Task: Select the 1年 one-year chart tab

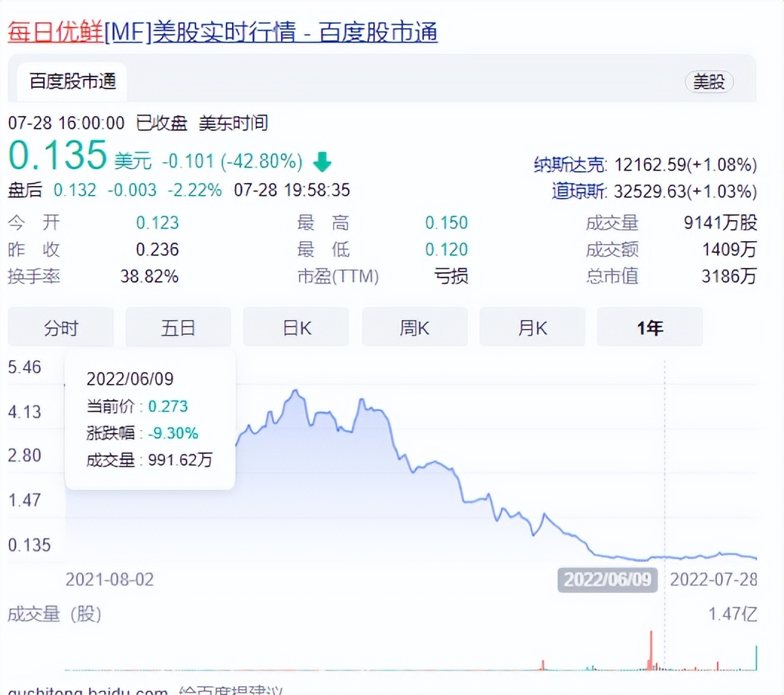Action: [649, 327]
